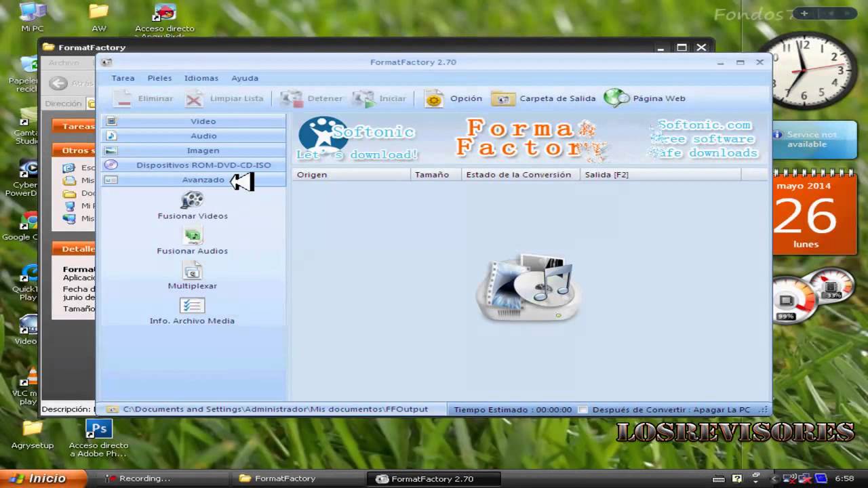868x488 pixels.
Task: Click the Back arrow in Explorer window
Action: click(x=58, y=83)
